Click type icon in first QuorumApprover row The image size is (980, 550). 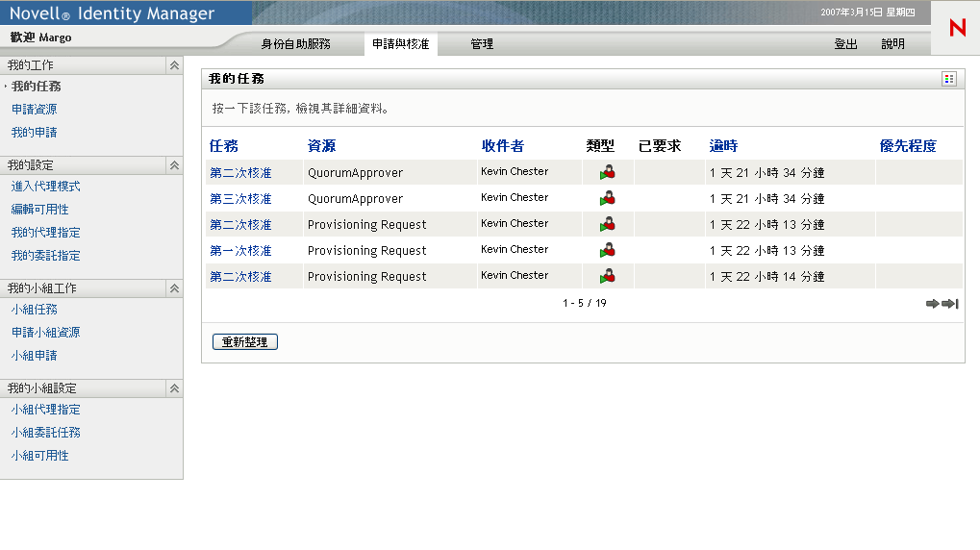pos(608,172)
